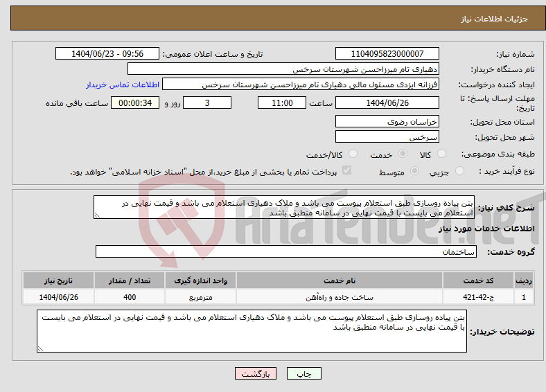Click the چاپ (print) button

pyautogui.click(x=303, y=373)
